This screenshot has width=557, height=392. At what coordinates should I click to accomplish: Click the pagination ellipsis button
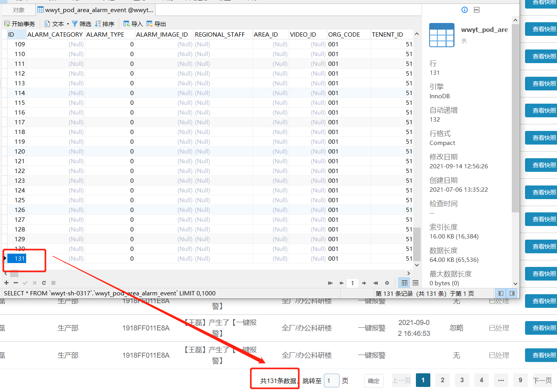point(501,380)
